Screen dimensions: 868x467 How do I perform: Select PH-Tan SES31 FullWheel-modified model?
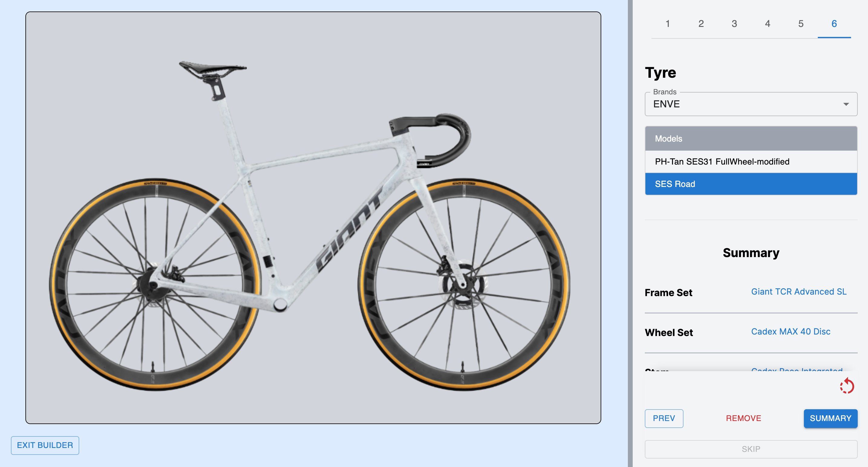pyautogui.click(x=751, y=162)
